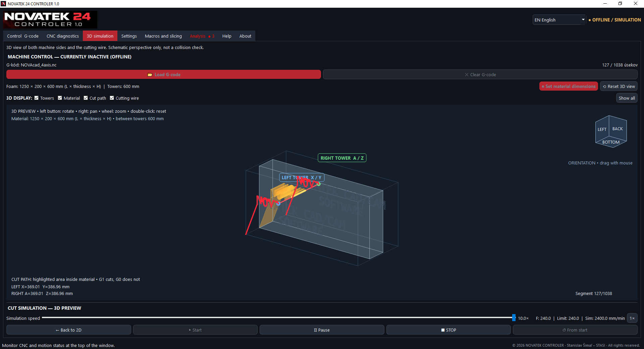This screenshot has height=349, width=644.
Task: Click the LEFT TOWER X / Y label
Action: (x=302, y=178)
